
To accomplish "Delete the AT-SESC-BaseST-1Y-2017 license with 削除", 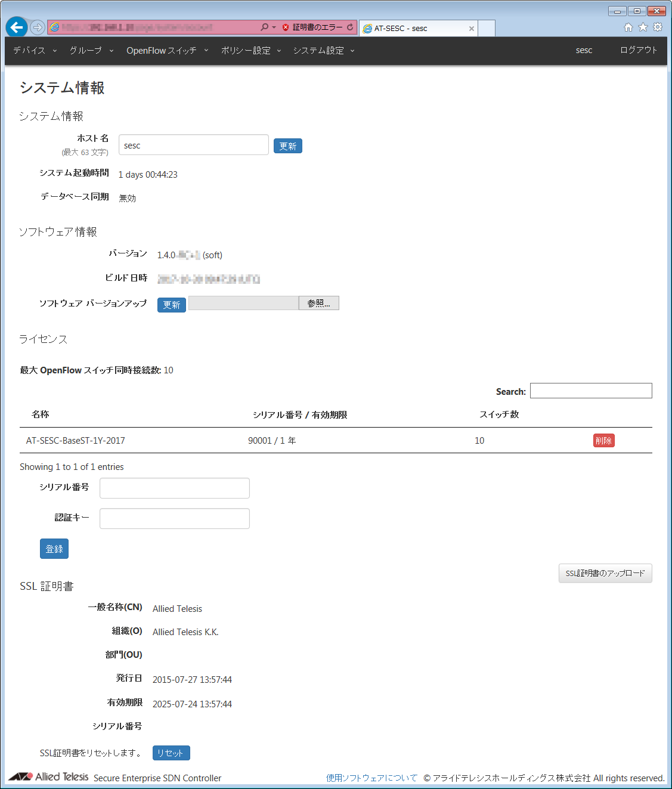I will pyautogui.click(x=604, y=441).
